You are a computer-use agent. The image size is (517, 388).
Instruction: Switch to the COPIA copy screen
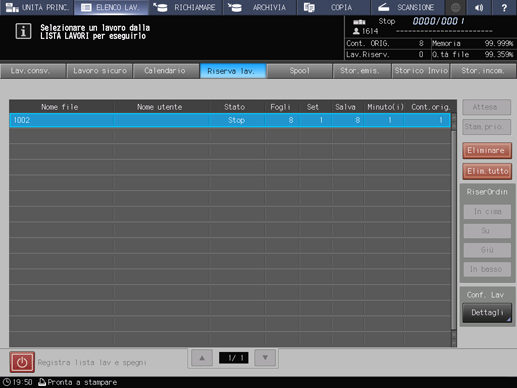(334, 7)
